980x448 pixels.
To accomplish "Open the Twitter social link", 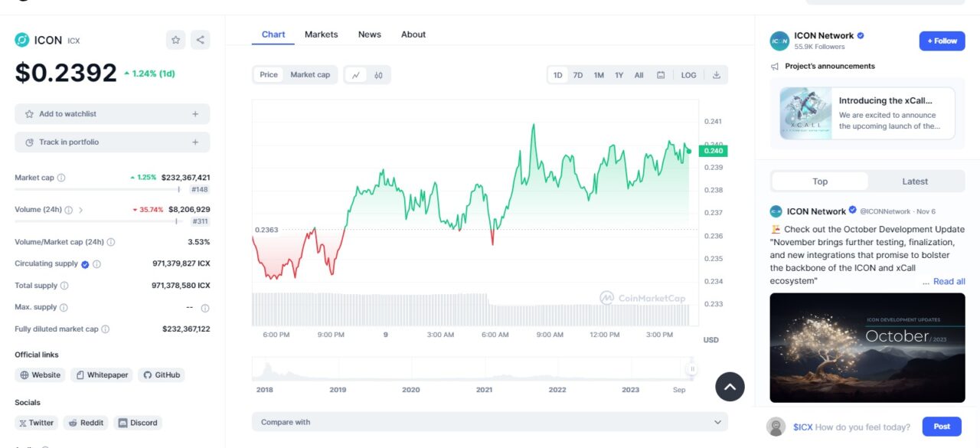I will tap(37, 423).
